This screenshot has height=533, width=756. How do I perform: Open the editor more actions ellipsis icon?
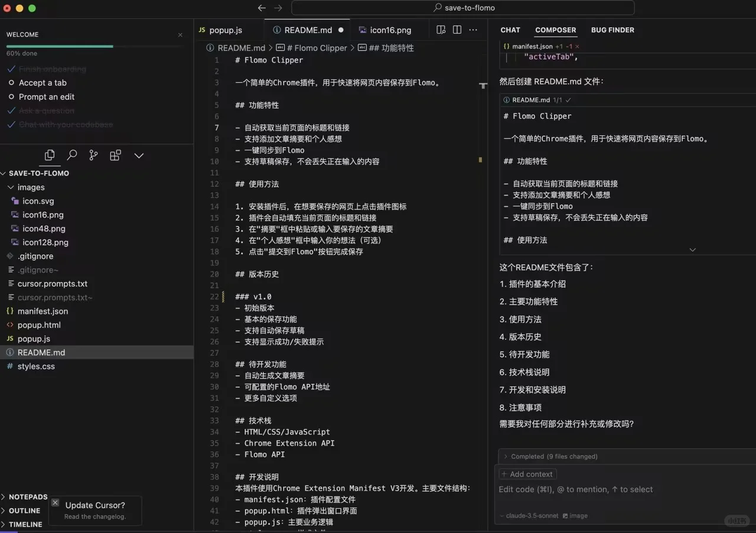[473, 30]
